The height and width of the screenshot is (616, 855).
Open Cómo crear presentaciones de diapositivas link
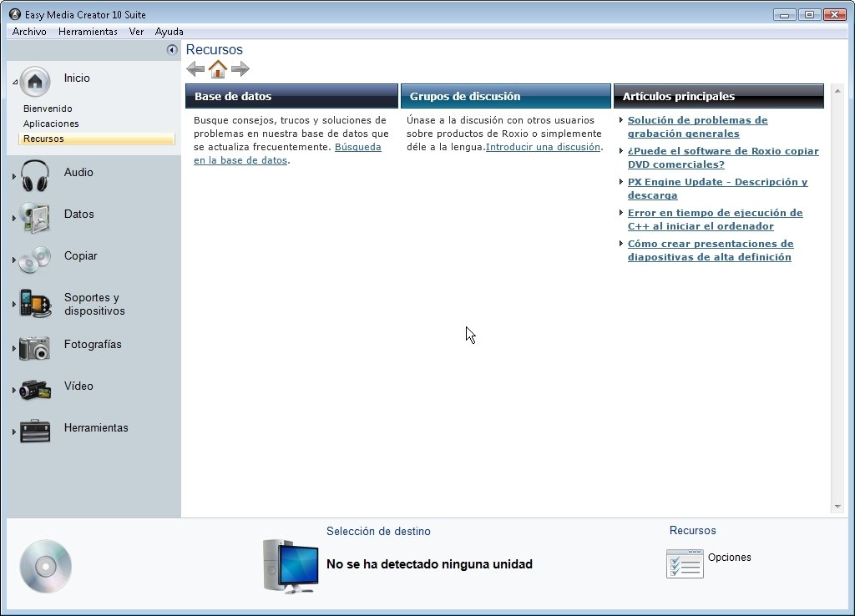[x=711, y=250]
